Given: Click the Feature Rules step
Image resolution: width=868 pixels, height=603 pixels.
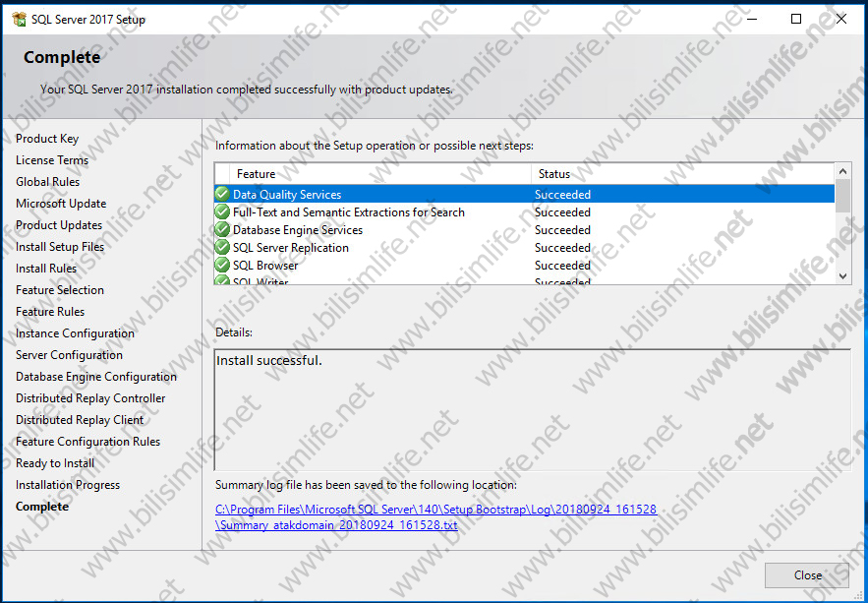Looking at the screenshot, I should coord(50,311).
